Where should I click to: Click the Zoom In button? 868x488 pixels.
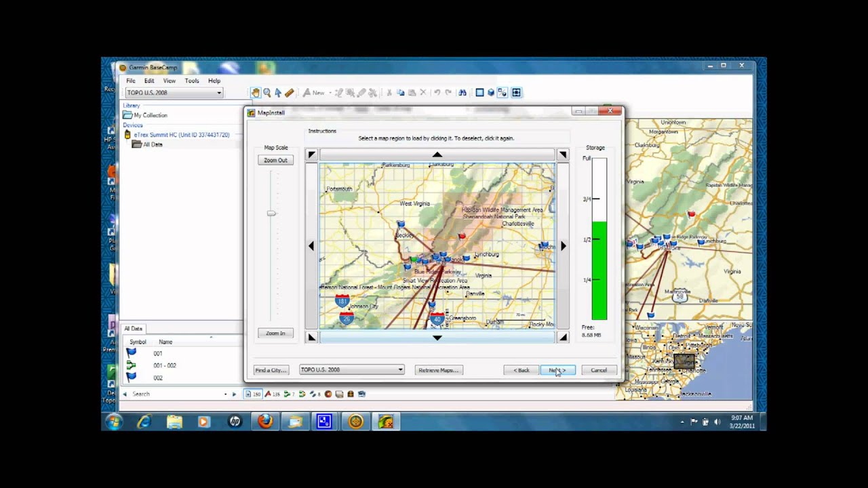coord(275,333)
